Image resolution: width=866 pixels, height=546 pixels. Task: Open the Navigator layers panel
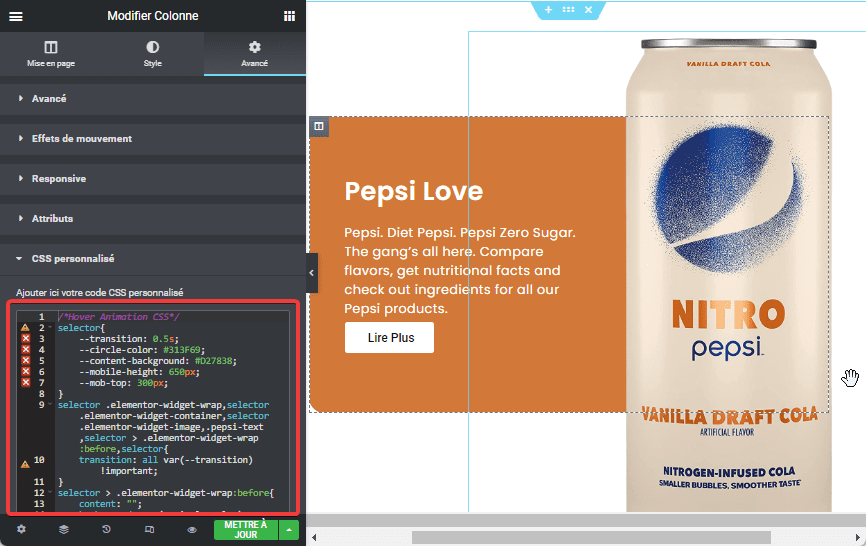[64, 529]
